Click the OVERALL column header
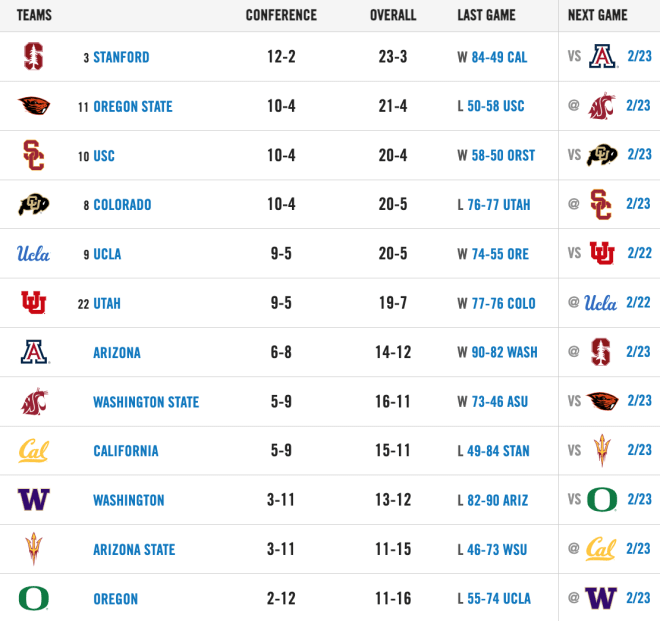660x621 pixels. [393, 15]
